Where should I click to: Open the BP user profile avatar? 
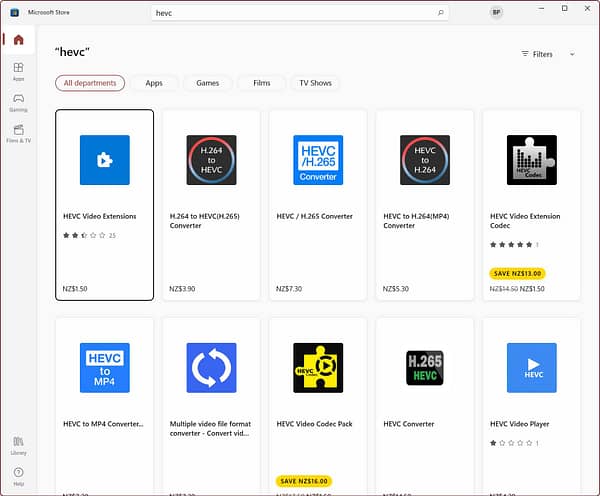pos(496,12)
